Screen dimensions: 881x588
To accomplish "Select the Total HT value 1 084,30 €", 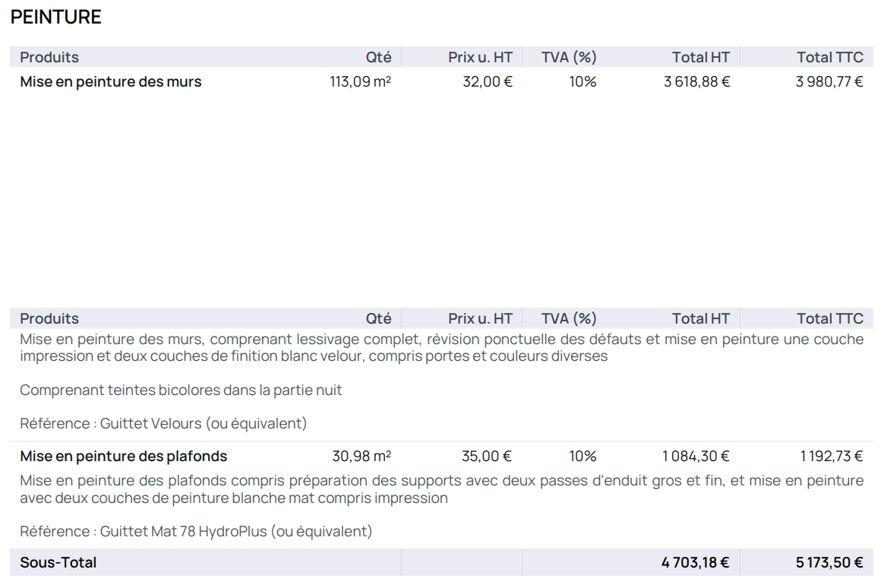I will [696, 456].
